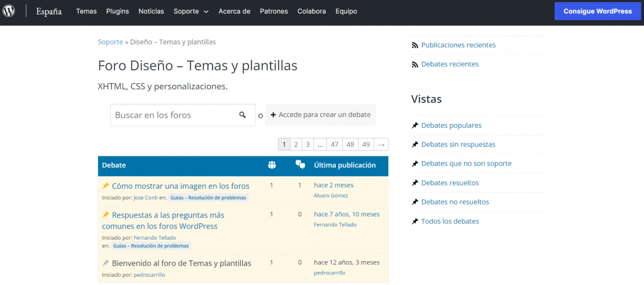The image size is (644, 285).
Task: Click the pin icon beside Debates populares
Action: (x=414, y=125)
